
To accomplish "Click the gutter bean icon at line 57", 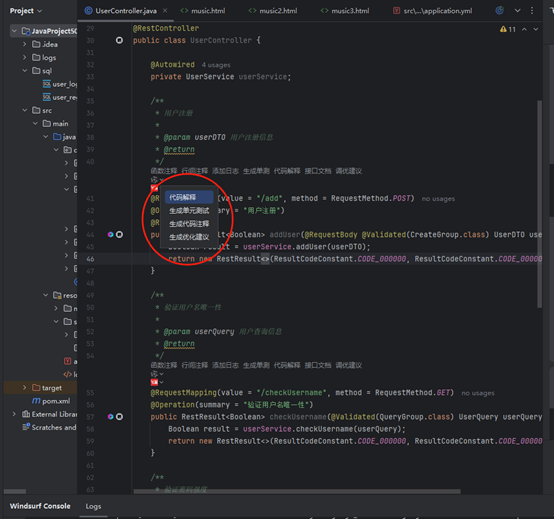I will (119, 417).
